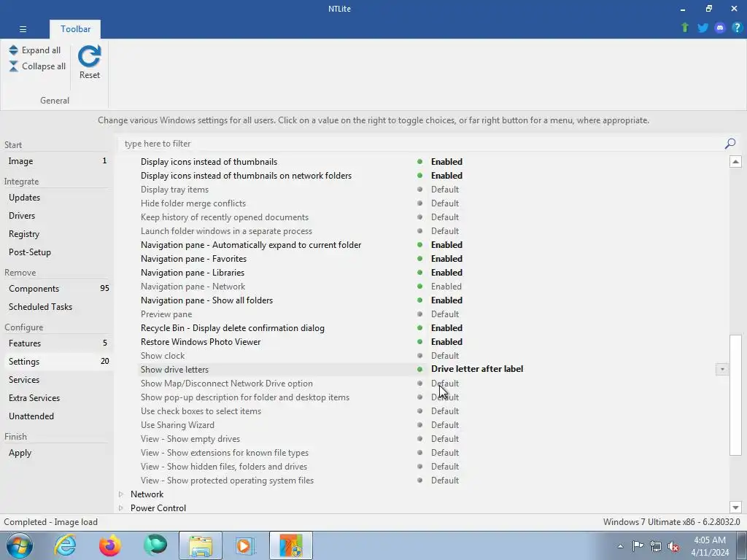The image size is (747, 560).
Task: Open the Twitter link icon
Action: coord(703,28)
